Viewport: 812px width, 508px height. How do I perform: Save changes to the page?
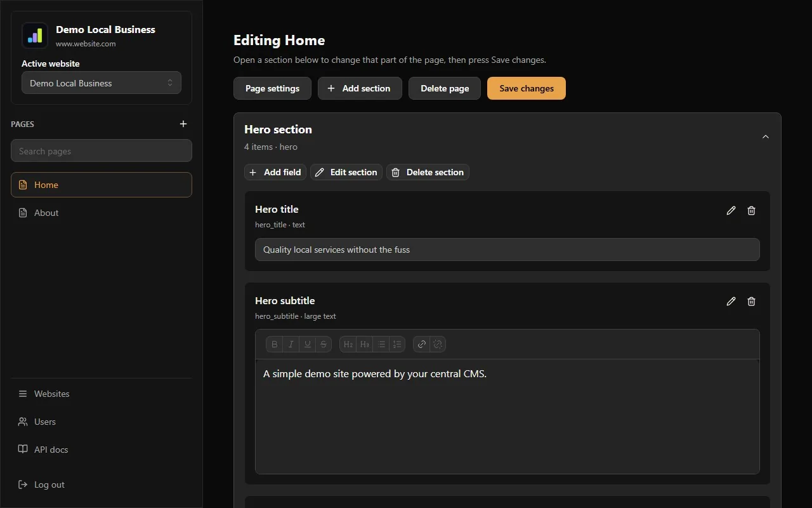point(527,88)
